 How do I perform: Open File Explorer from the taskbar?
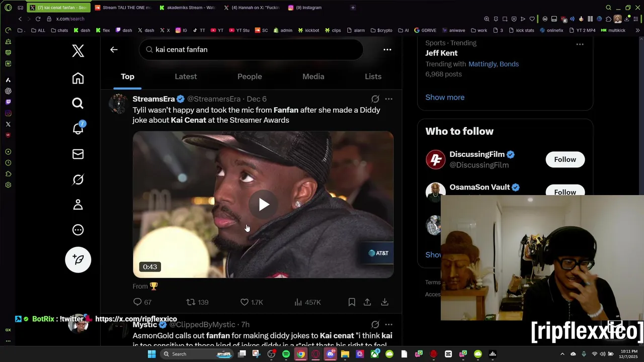tap(345, 354)
